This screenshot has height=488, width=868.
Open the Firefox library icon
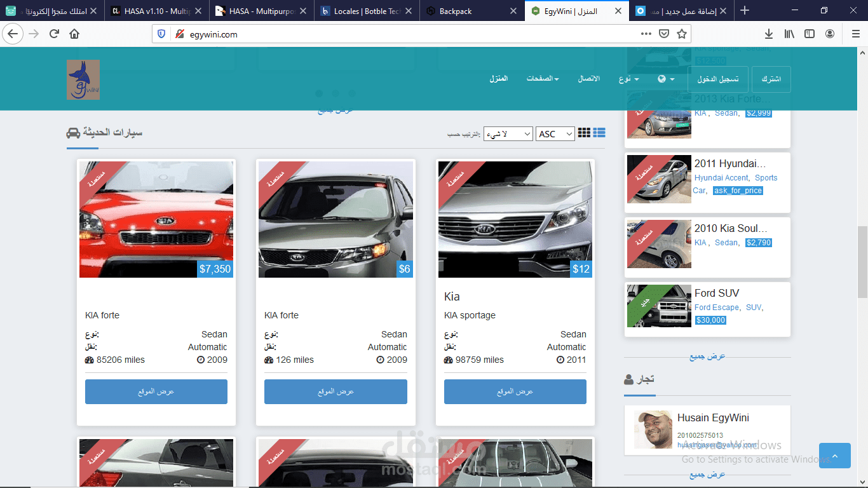789,34
